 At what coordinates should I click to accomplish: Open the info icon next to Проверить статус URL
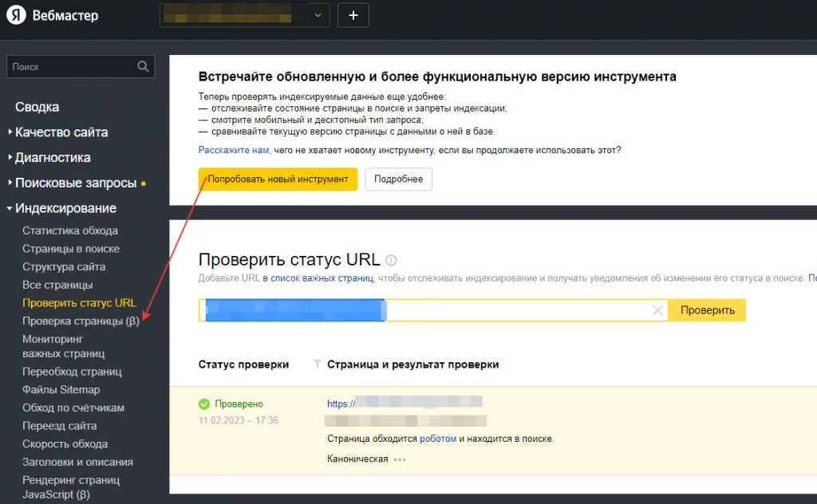pos(390,259)
